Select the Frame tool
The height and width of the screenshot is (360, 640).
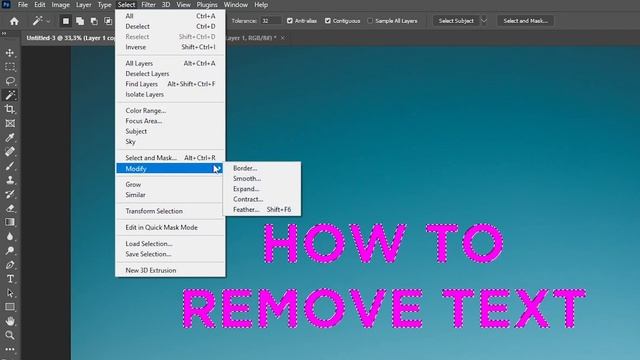tap(10, 123)
